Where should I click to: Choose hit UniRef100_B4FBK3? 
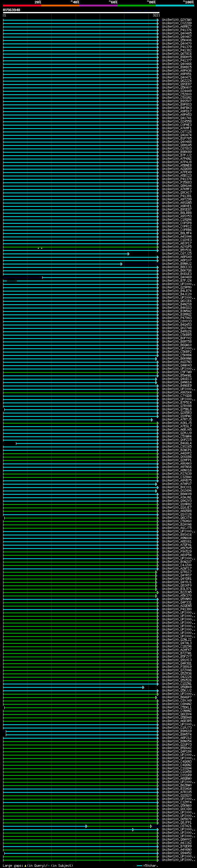(177, 108)
